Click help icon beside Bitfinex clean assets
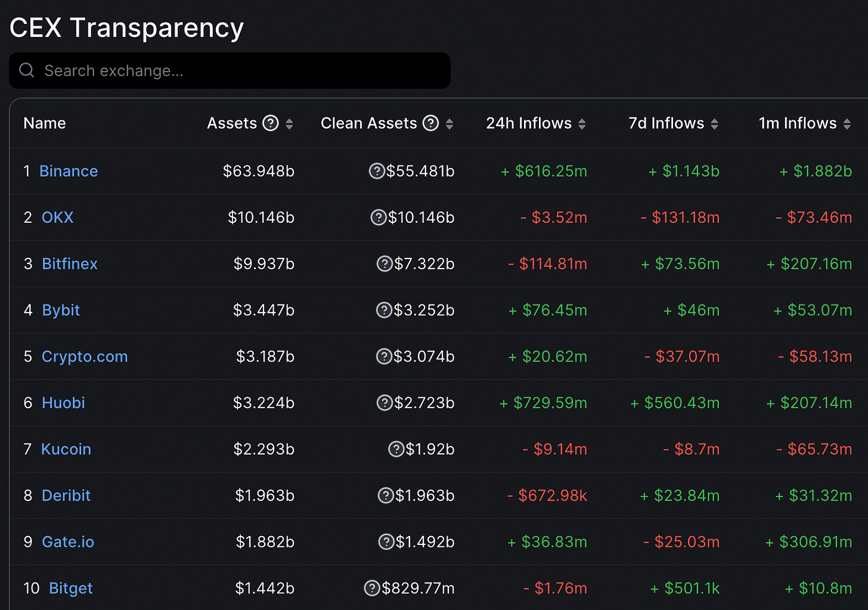Viewport: 868px width, 610px height. tap(385, 264)
